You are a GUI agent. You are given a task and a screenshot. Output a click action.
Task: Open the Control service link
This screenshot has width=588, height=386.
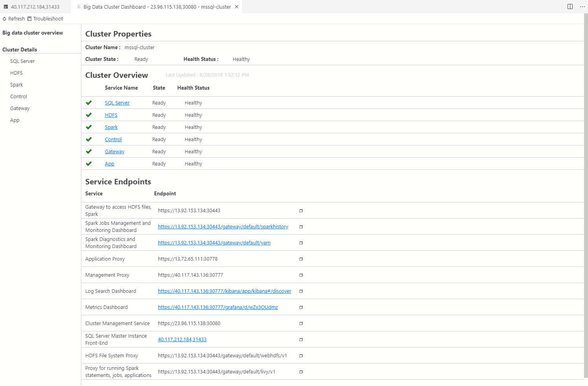pos(113,140)
